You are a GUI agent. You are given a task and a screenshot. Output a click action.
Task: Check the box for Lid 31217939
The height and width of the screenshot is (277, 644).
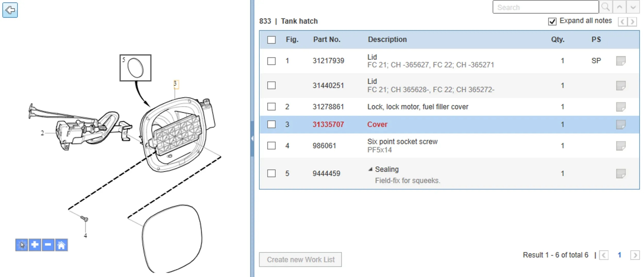point(271,61)
